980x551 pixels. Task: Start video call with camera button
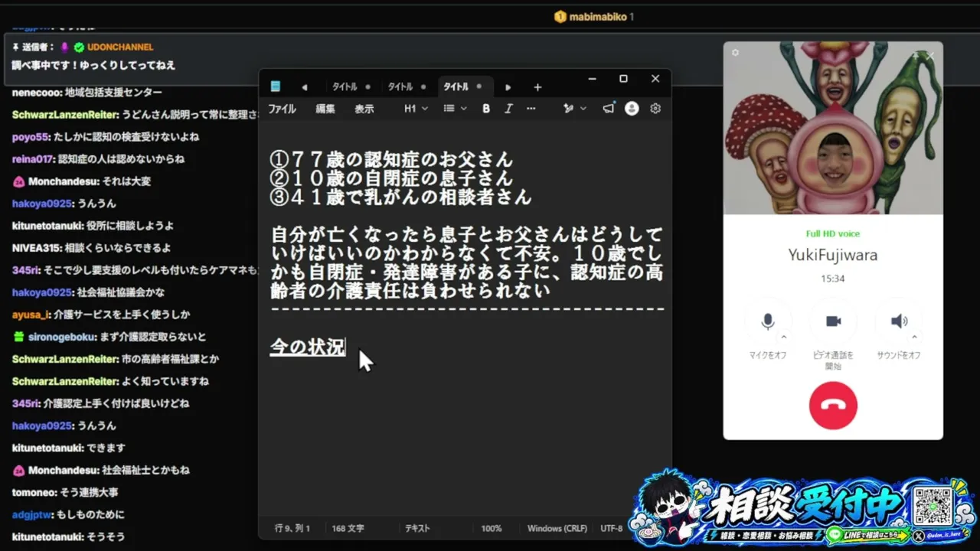pyautogui.click(x=834, y=321)
